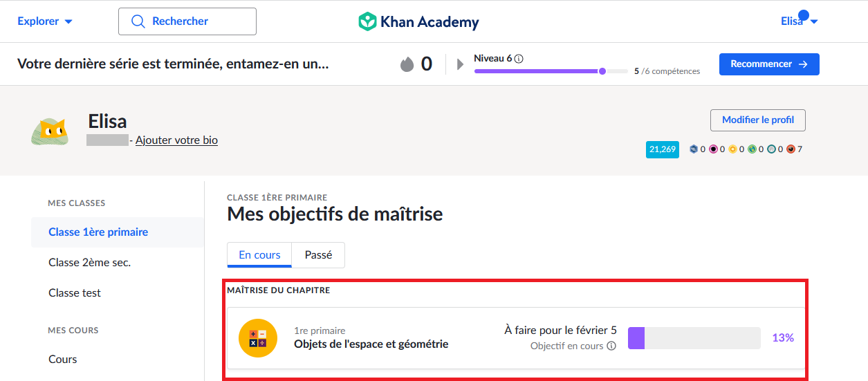Click the yellow math course icon

point(258,338)
